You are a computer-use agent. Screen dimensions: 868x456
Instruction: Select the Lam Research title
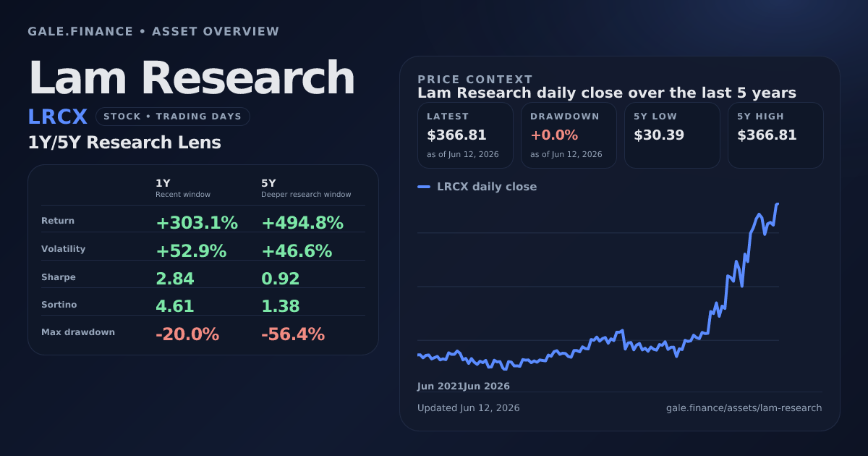tap(192, 78)
